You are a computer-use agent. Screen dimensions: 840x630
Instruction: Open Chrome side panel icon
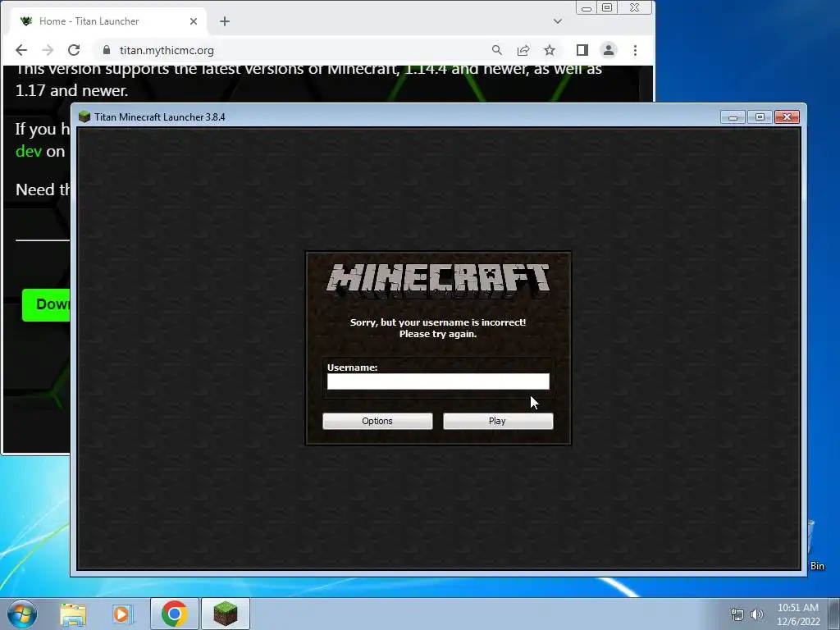tap(582, 50)
